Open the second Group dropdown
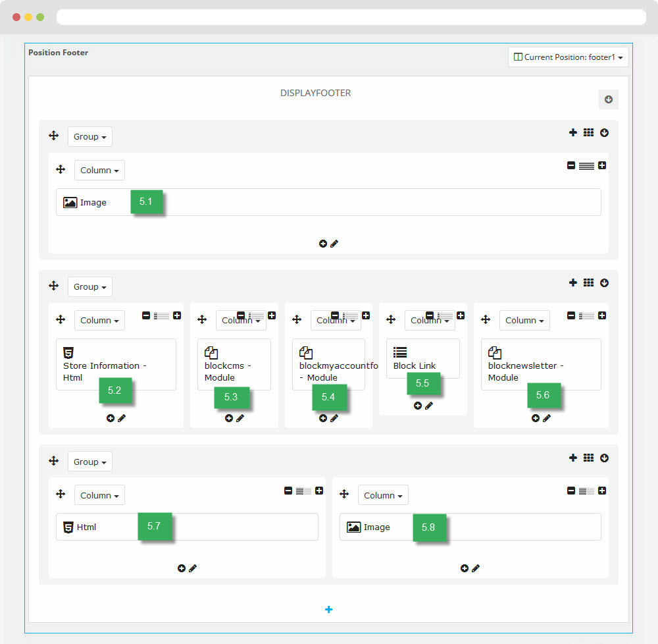The height and width of the screenshot is (644, 658). coord(89,286)
